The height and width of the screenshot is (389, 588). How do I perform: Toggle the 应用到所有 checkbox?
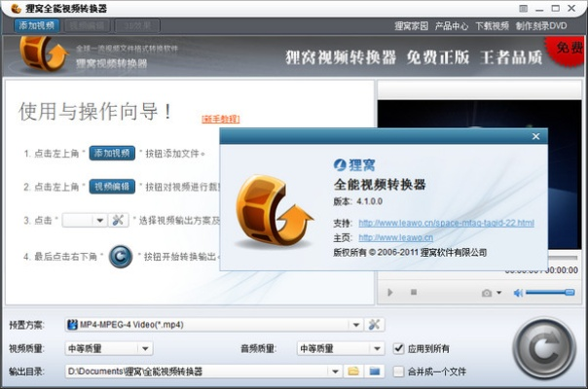(x=398, y=348)
